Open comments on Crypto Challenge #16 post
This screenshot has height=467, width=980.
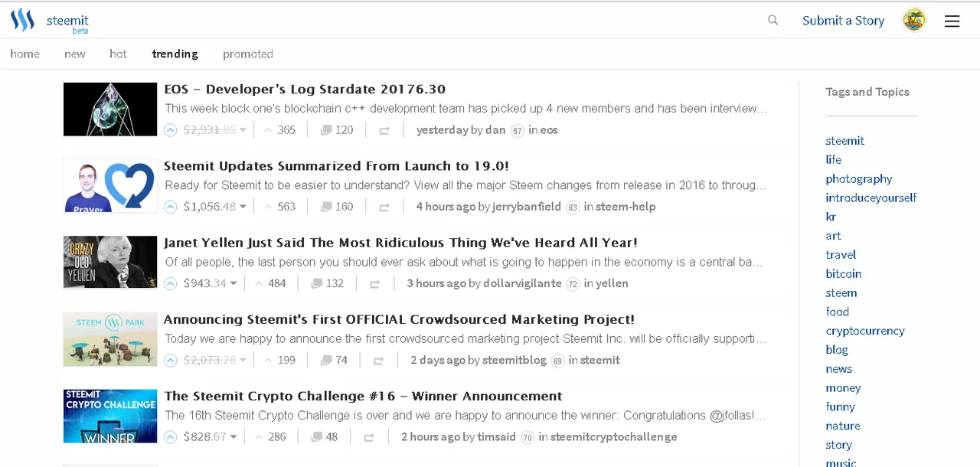[x=324, y=437]
